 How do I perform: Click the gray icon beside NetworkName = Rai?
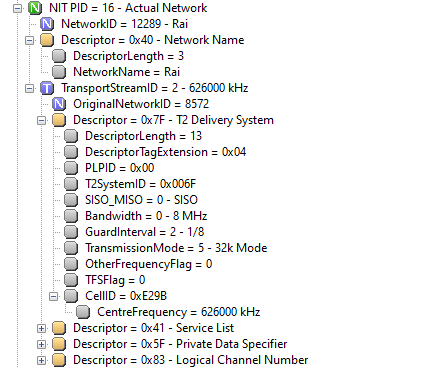pyautogui.click(x=59, y=72)
